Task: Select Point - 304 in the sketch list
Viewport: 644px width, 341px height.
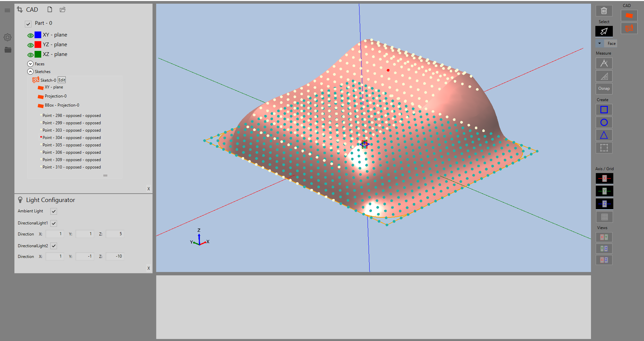Action: (x=71, y=138)
